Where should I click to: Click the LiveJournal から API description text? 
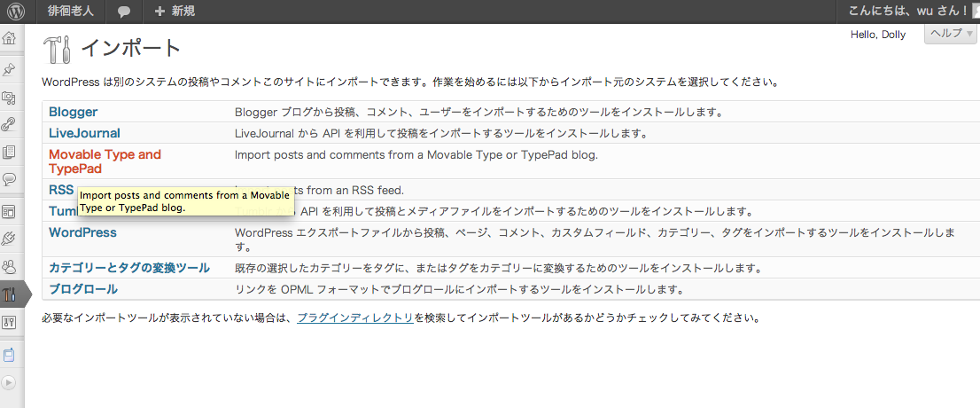(x=440, y=133)
